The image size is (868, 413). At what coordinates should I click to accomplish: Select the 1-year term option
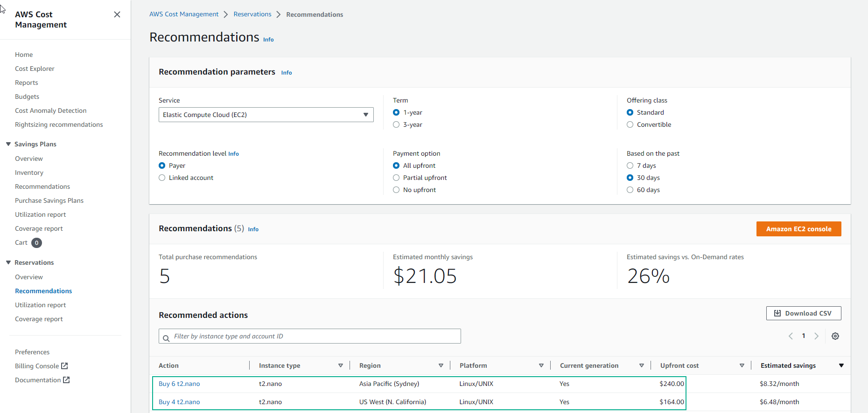[x=396, y=112]
